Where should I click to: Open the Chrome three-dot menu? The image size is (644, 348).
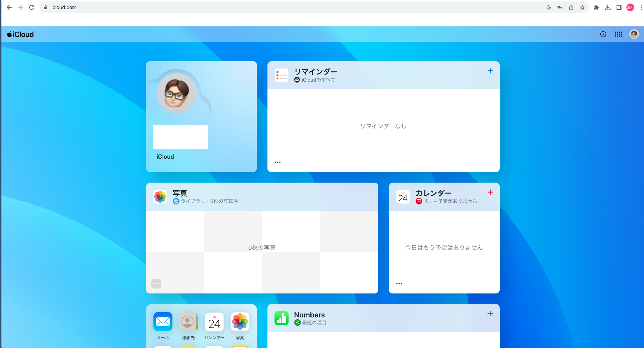[x=641, y=7]
